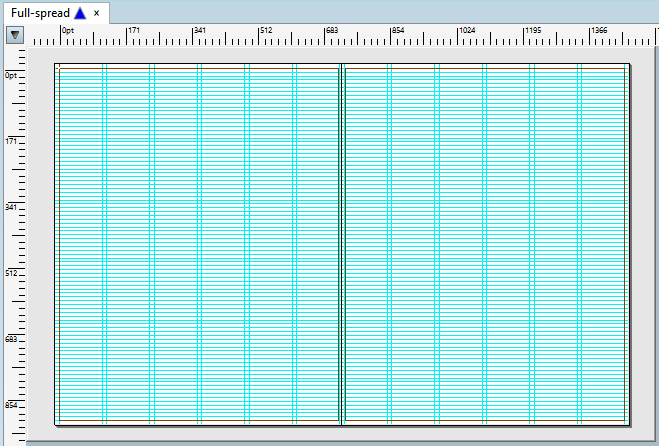
Task: Click the 512 mark on vertical ruler
Action: tap(11, 273)
